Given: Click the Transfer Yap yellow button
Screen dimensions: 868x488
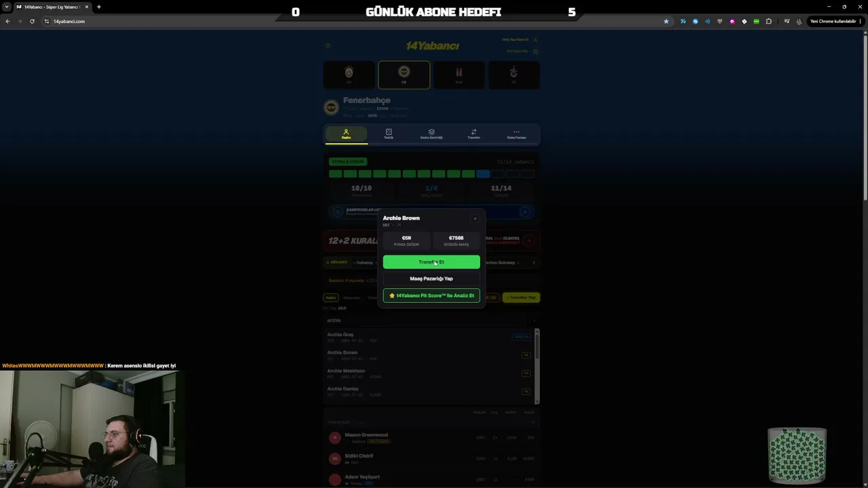Looking at the screenshot, I should [x=521, y=297].
